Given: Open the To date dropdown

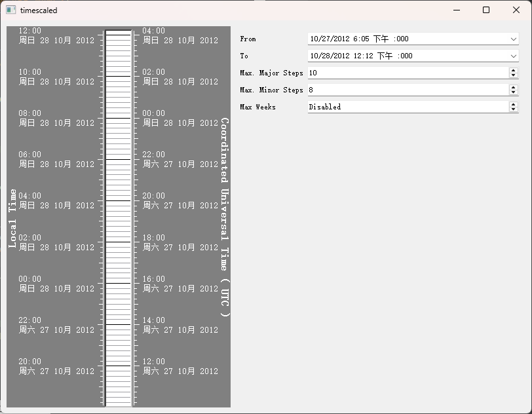Looking at the screenshot, I should click(514, 56).
